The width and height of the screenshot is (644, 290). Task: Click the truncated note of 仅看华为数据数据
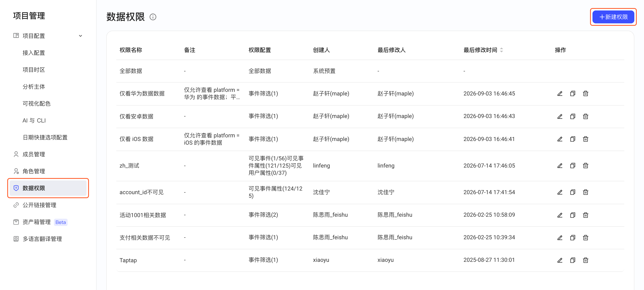(212, 94)
